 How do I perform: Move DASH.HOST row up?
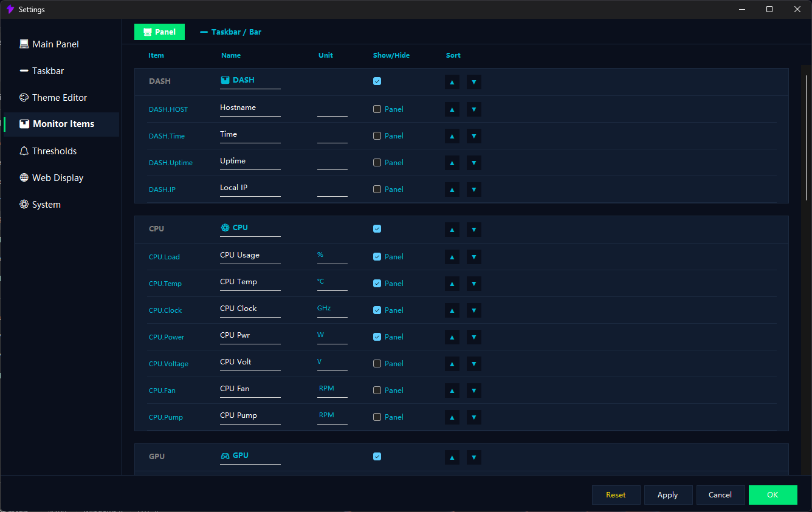pyautogui.click(x=452, y=109)
